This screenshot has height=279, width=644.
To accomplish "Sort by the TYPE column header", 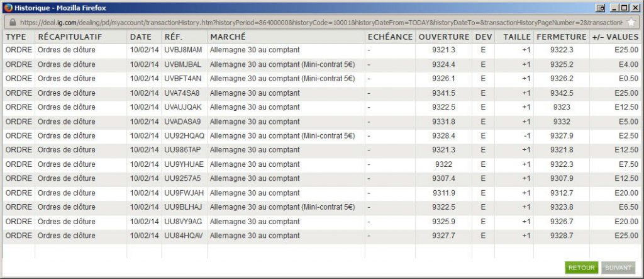I will (16, 37).
